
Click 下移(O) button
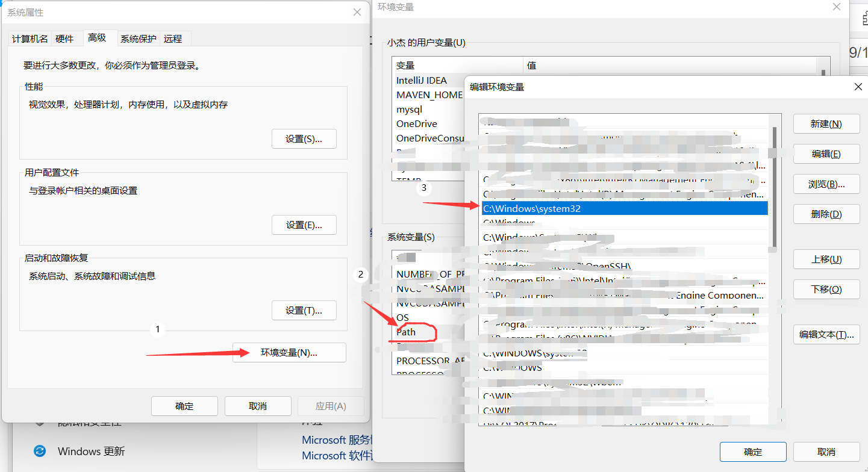point(826,289)
